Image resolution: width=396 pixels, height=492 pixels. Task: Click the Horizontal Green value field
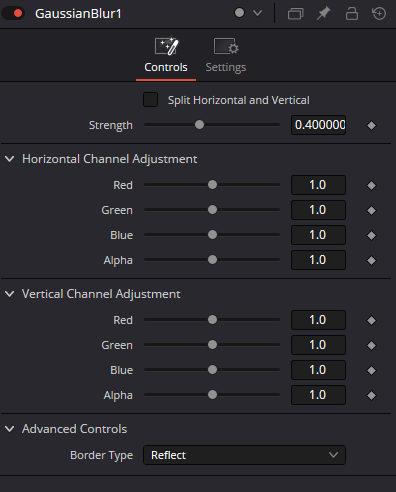[318, 210]
